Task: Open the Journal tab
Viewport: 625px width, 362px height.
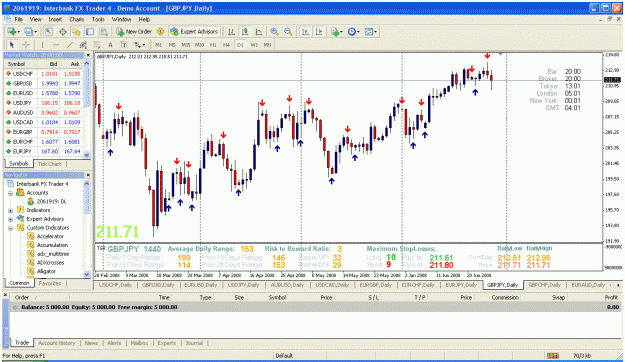Action: [x=195, y=343]
